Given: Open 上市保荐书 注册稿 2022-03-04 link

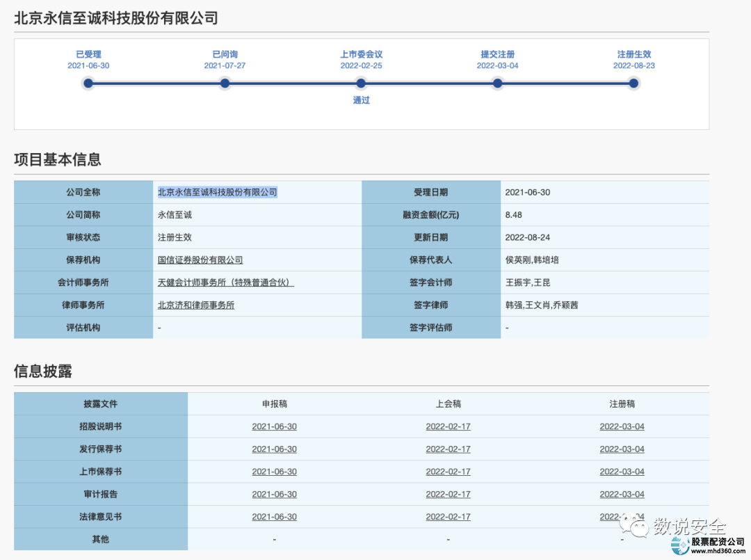Looking at the screenshot, I should 622,472.
